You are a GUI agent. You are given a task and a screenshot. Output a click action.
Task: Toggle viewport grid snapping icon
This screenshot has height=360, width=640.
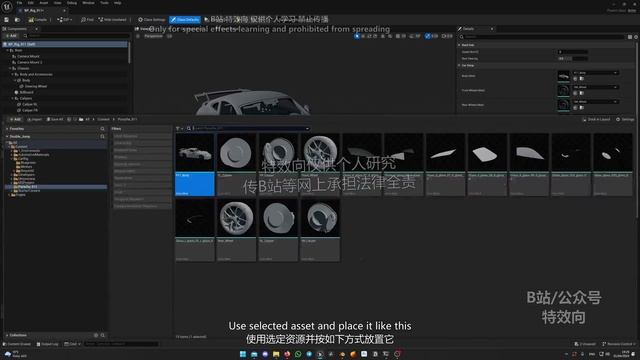[398, 36]
